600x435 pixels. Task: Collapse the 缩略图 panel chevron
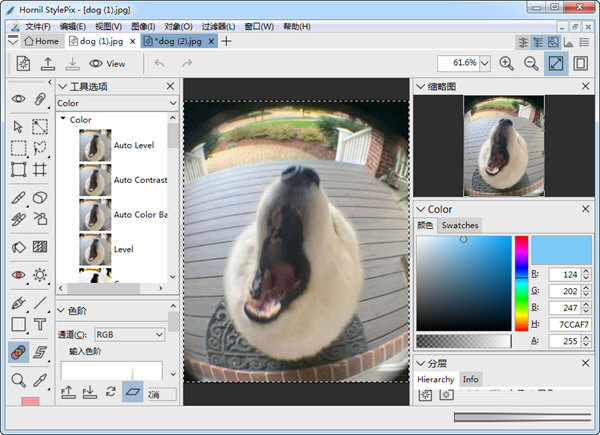[421, 86]
